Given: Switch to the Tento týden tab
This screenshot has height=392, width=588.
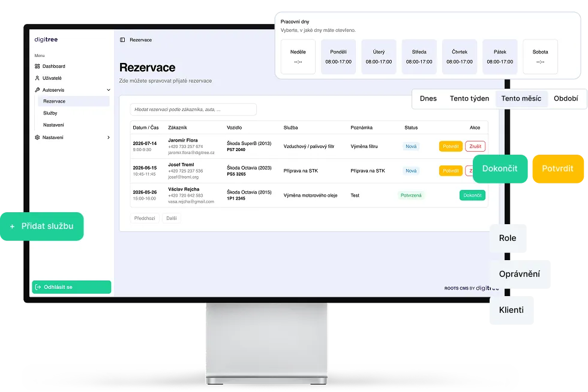Looking at the screenshot, I should tap(469, 98).
